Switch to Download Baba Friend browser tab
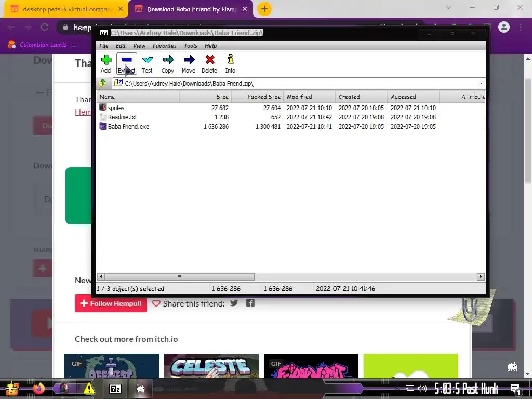This screenshot has width=532, height=399. (192, 9)
